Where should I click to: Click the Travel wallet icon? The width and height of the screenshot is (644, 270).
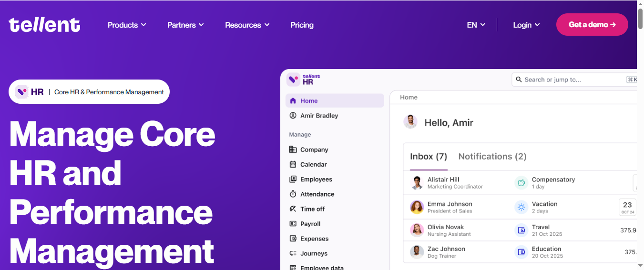[521, 230]
